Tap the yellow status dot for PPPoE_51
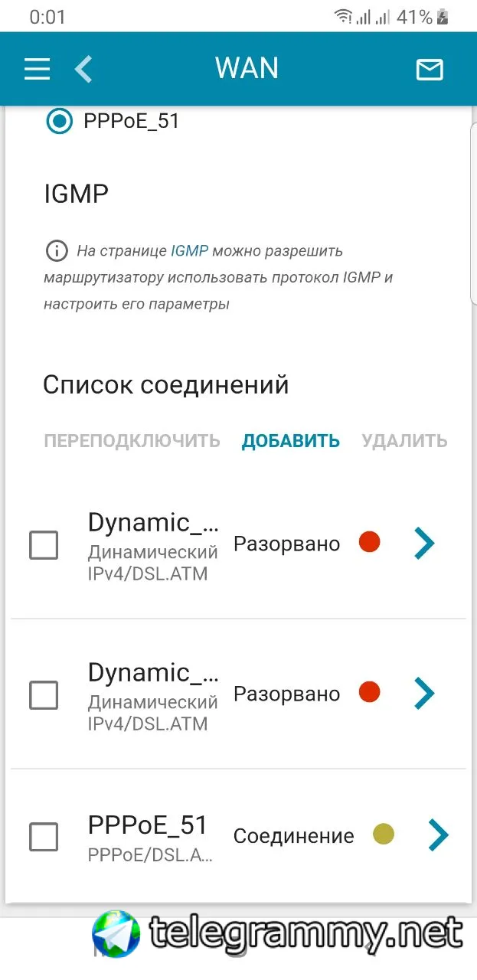This screenshot has width=477, height=980. (384, 834)
